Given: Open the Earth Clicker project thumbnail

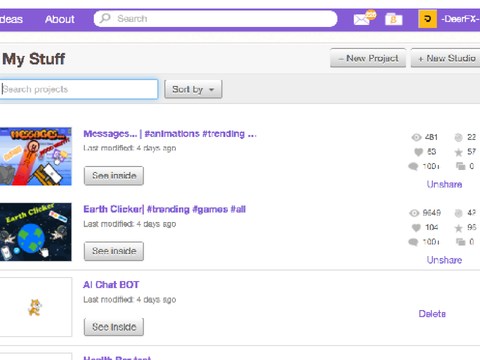Looking at the screenshot, I should click(36, 232).
